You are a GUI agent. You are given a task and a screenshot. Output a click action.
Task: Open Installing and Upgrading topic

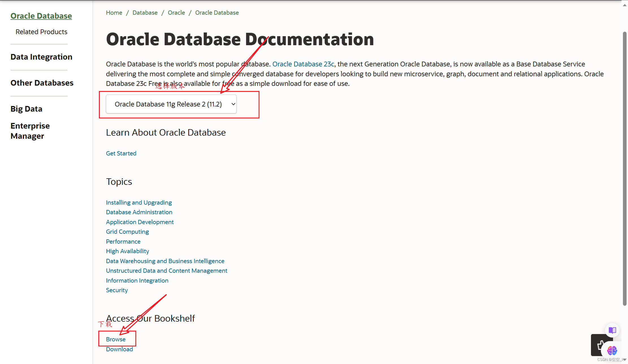pos(139,202)
